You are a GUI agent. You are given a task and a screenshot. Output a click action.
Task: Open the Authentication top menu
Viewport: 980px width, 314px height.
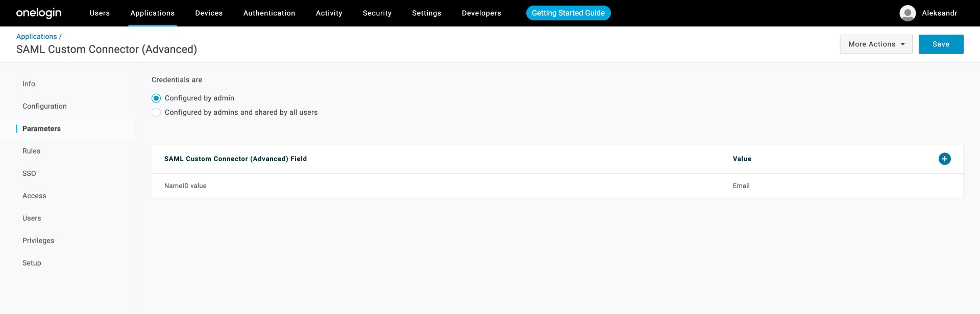click(269, 13)
